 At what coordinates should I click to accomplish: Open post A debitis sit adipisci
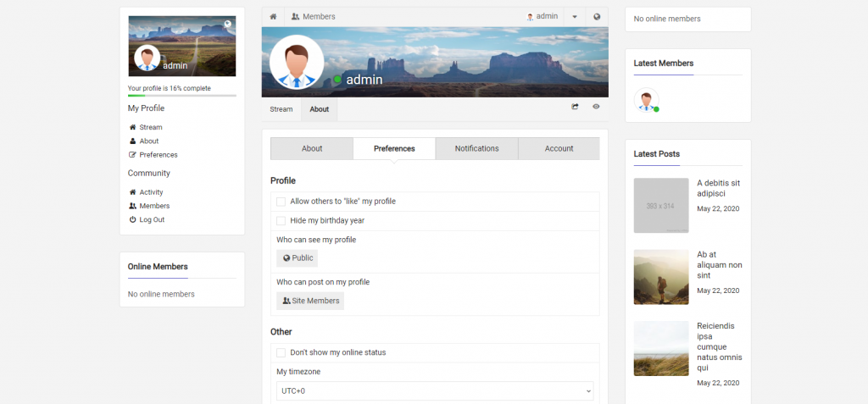coord(719,188)
